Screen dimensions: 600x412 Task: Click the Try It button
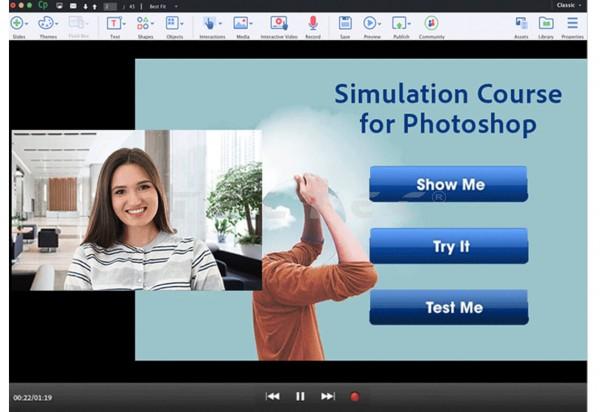coord(448,246)
